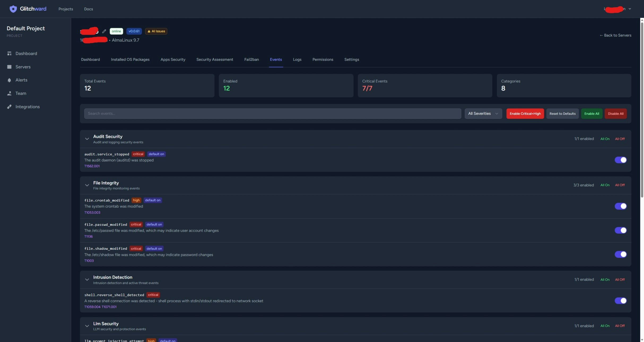
Task: Click the Enable Critical+High button
Action: (525, 113)
